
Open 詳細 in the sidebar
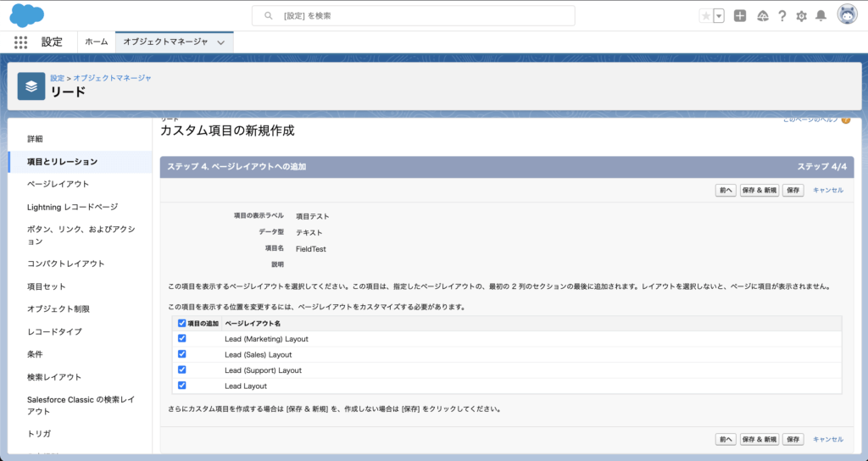(35, 139)
